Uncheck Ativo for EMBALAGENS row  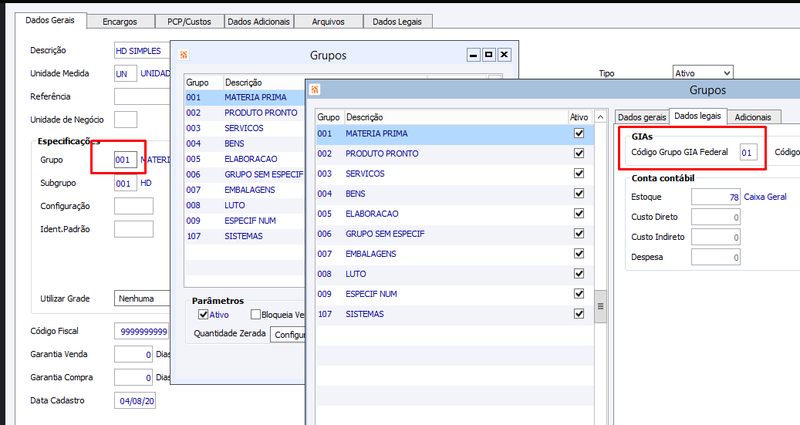point(579,254)
